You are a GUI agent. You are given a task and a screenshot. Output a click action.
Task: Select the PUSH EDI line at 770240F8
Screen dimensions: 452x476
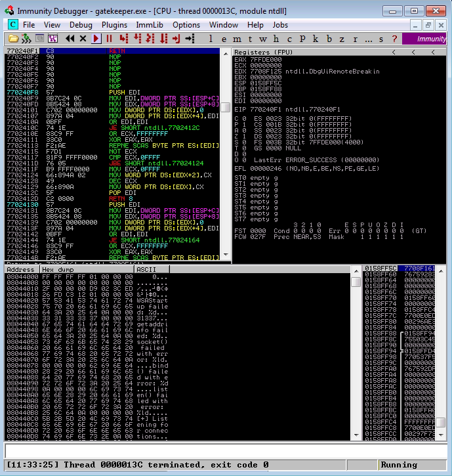click(112, 92)
